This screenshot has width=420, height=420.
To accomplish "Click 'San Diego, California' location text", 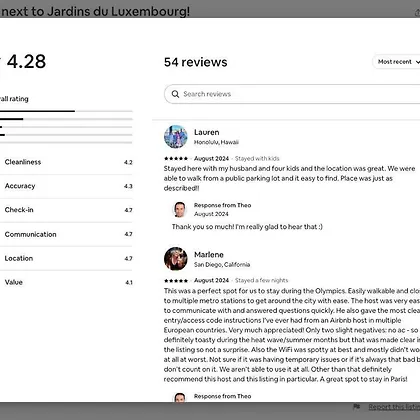I will (222, 265).
